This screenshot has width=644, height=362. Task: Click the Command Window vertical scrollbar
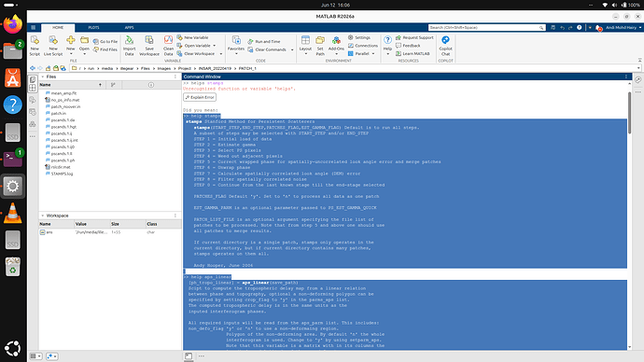629,113
